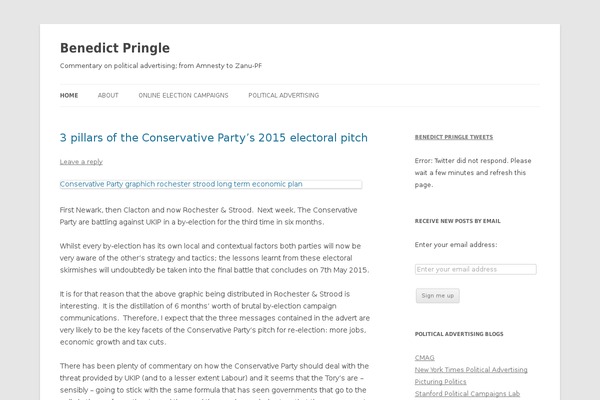600x400 pixels.
Task: Click the Benedict Pringle site title
Action: pos(114,47)
